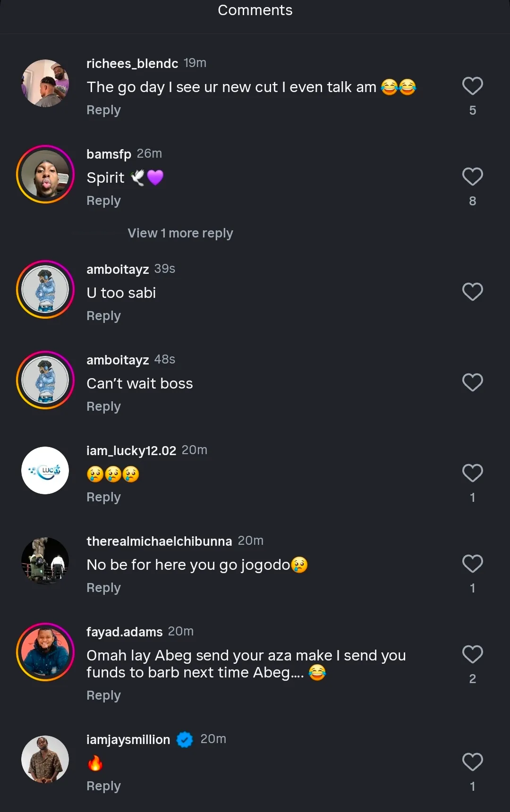510x812 pixels.
Task: Open iam_lucky12.02's logo avatar
Action: (45, 471)
